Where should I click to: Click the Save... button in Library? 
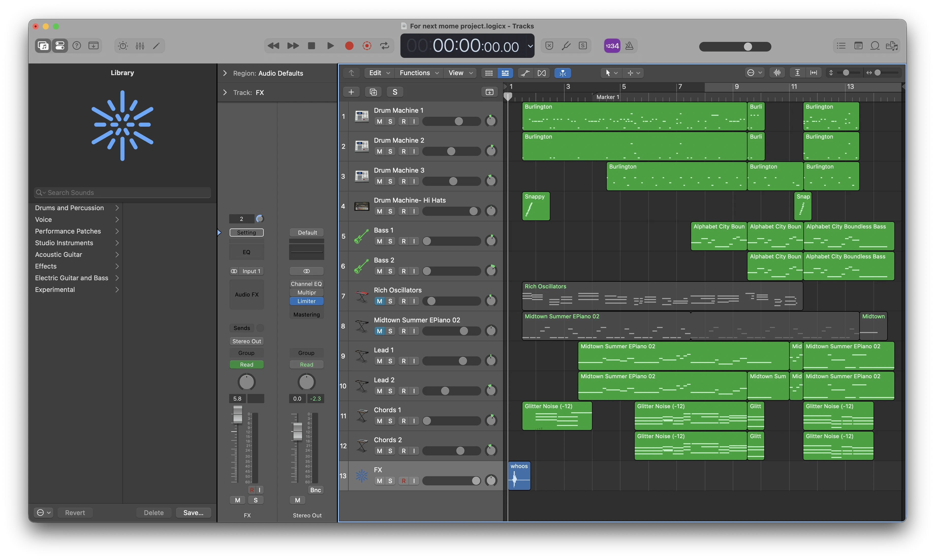coord(193,513)
